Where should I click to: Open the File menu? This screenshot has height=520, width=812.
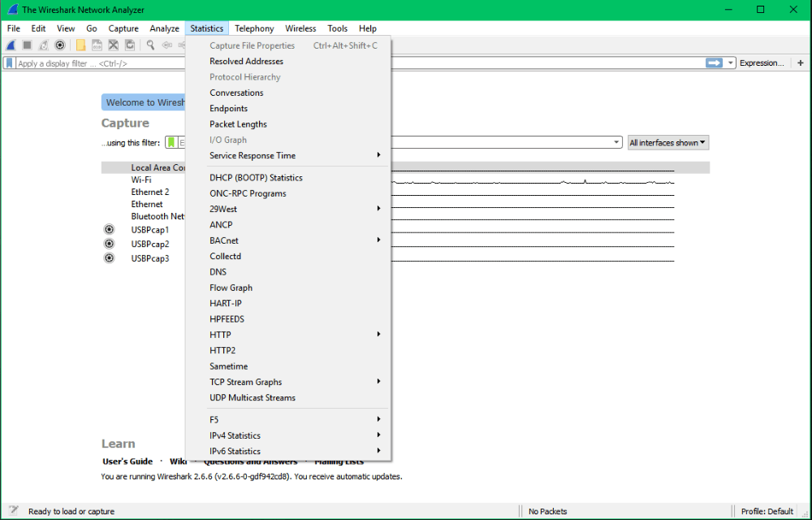(x=14, y=28)
